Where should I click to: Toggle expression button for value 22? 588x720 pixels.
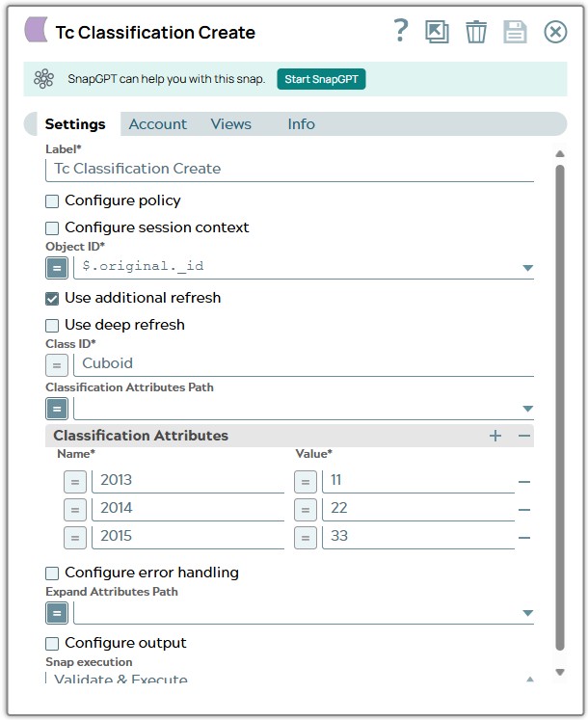(306, 510)
